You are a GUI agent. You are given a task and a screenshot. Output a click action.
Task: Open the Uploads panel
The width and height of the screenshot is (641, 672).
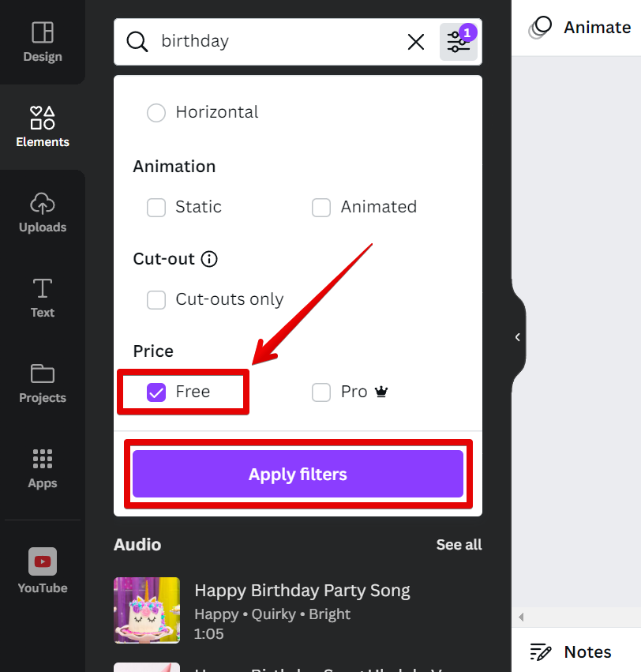(x=42, y=212)
